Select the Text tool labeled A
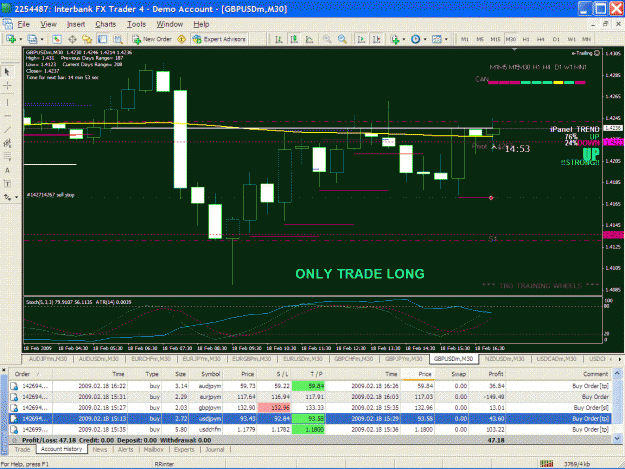Screen dimensions: 625x469 [7, 170]
